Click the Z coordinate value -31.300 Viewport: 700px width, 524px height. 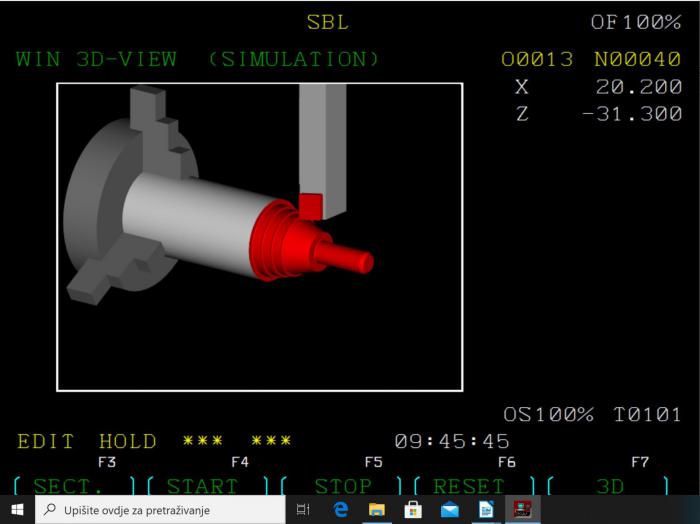click(632, 114)
